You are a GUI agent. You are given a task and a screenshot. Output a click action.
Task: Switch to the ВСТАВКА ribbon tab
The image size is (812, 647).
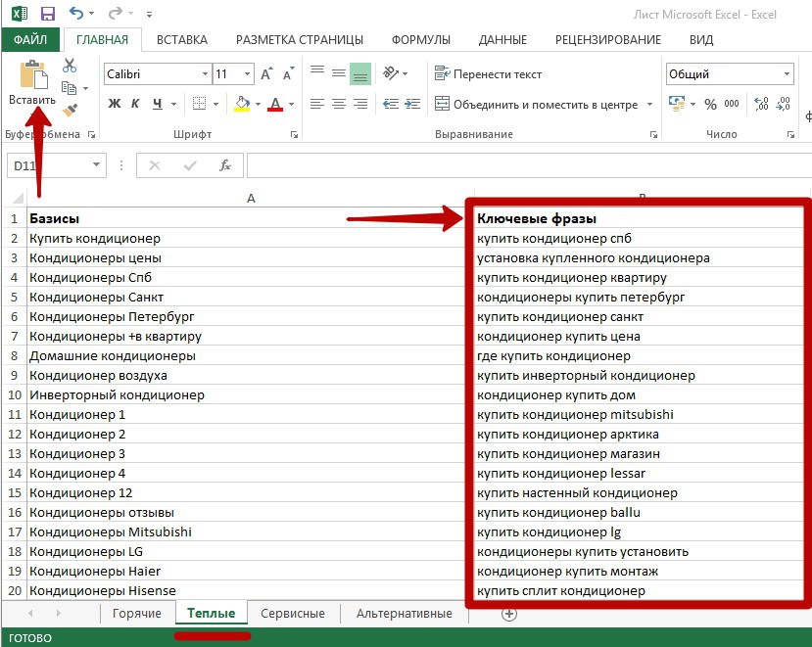click(182, 40)
